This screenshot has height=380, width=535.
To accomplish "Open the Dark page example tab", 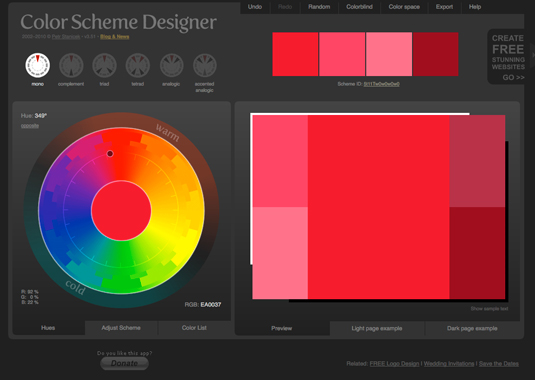I will pos(472,328).
